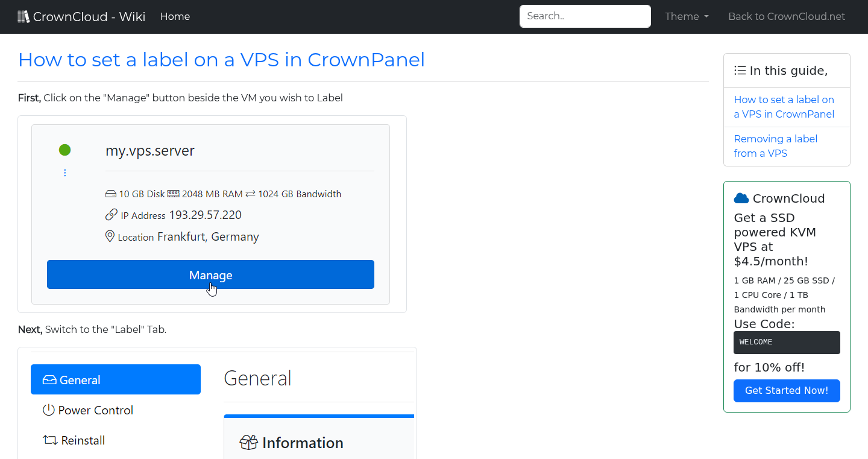Open the three-dot menu on my.vps.server
The image size is (868, 459).
point(64,173)
